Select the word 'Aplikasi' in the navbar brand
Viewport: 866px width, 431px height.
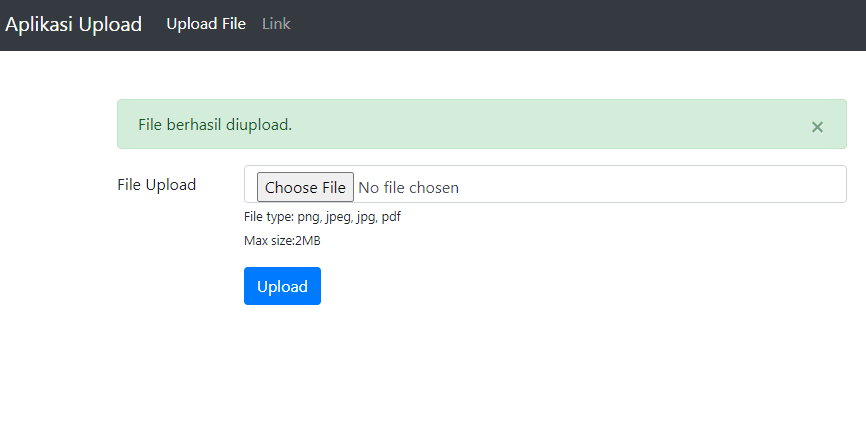coord(39,24)
